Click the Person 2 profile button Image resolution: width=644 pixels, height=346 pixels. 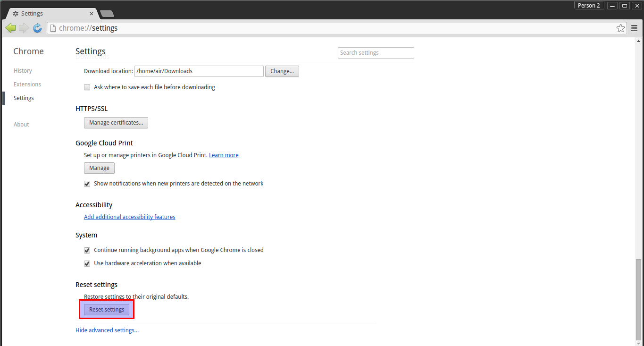(589, 6)
